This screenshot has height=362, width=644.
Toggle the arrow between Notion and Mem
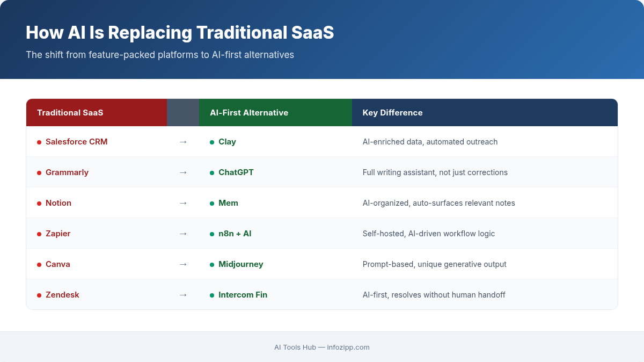pyautogui.click(x=183, y=203)
